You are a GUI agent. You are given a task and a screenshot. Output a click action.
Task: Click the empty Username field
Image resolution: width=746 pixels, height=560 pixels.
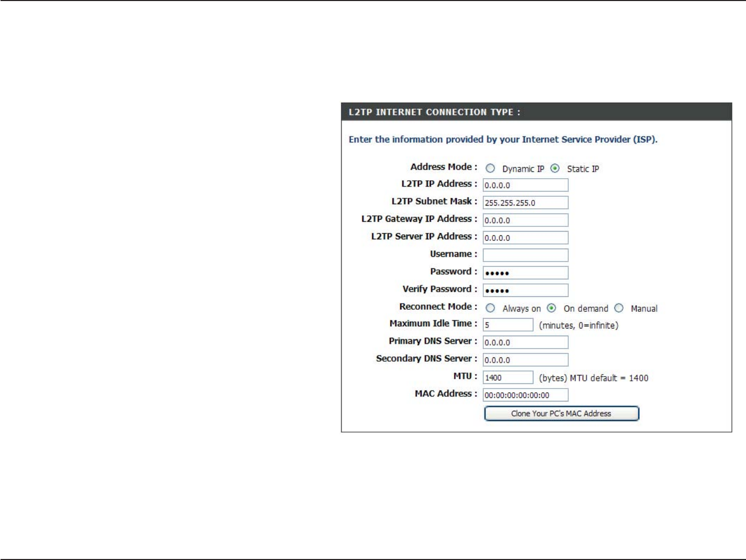[x=526, y=255]
